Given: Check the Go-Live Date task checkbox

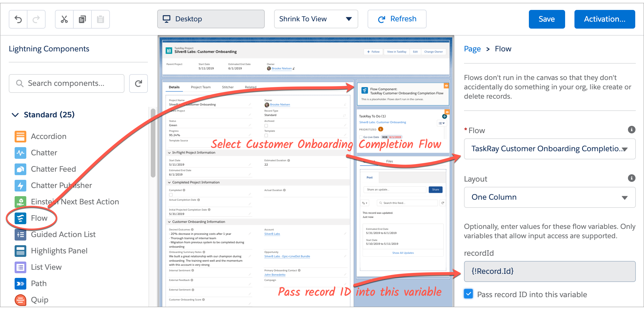Looking at the screenshot, I should pyautogui.click(x=361, y=137).
